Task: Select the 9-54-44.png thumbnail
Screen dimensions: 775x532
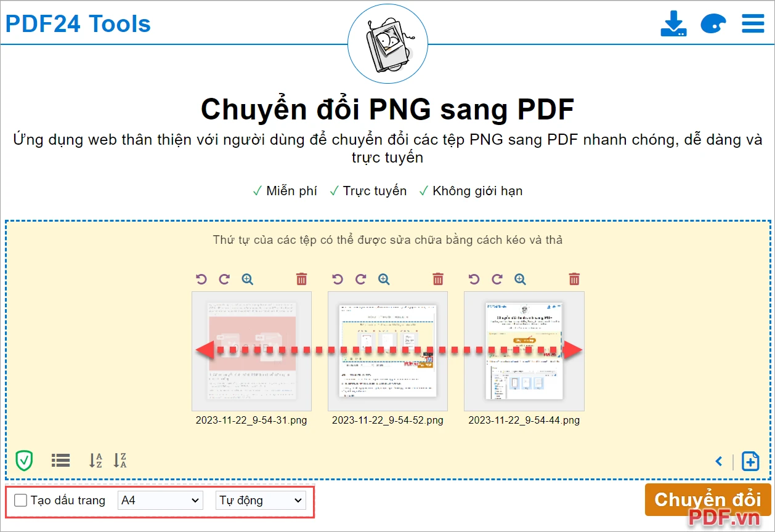Action: click(x=524, y=351)
